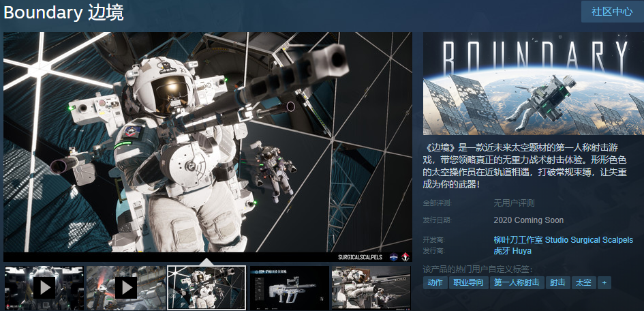The height and width of the screenshot is (311, 644).
Task: Click the 动作 tag
Action: [435, 282]
